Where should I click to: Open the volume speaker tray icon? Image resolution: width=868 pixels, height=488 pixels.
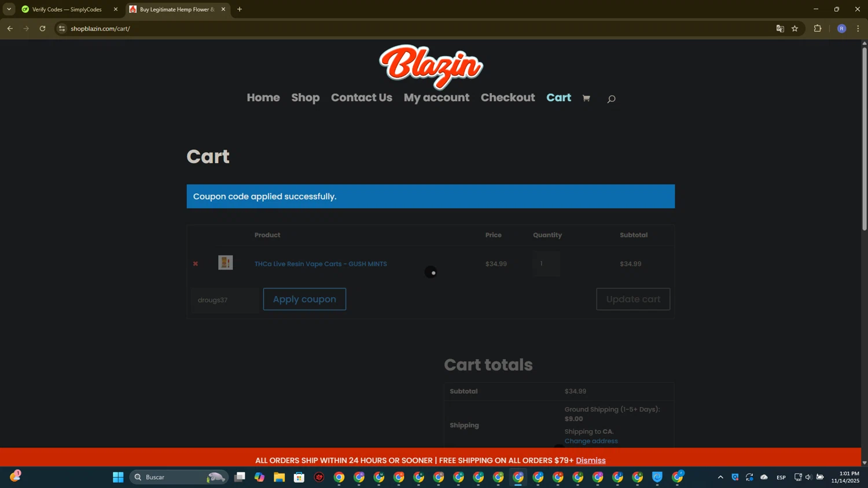point(808,477)
